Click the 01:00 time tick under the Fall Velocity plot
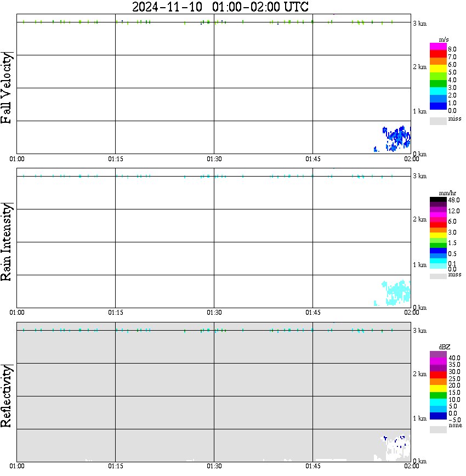The width and height of the screenshot is (466, 476). pos(17,159)
